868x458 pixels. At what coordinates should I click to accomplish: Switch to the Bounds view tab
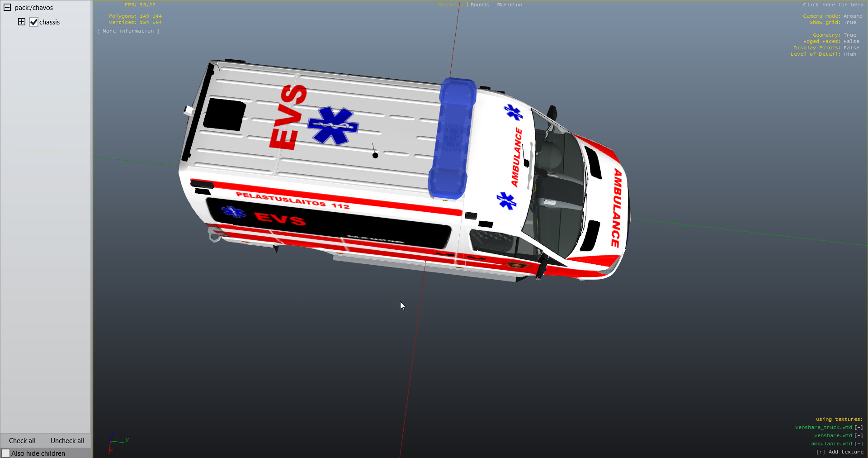tap(480, 5)
